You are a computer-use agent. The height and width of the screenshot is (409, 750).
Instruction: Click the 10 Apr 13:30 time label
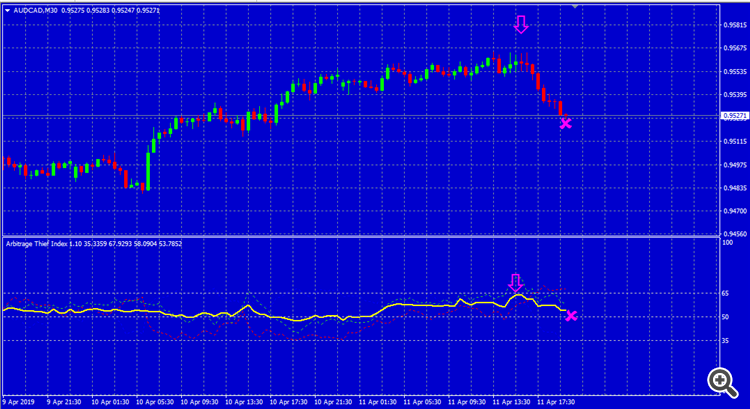point(244,402)
